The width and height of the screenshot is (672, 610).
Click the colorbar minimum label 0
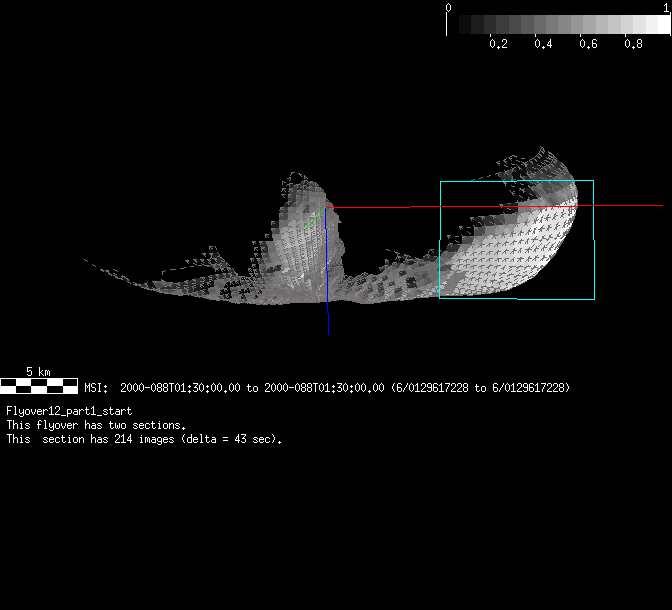pyautogui.click(x=448, y=7)
